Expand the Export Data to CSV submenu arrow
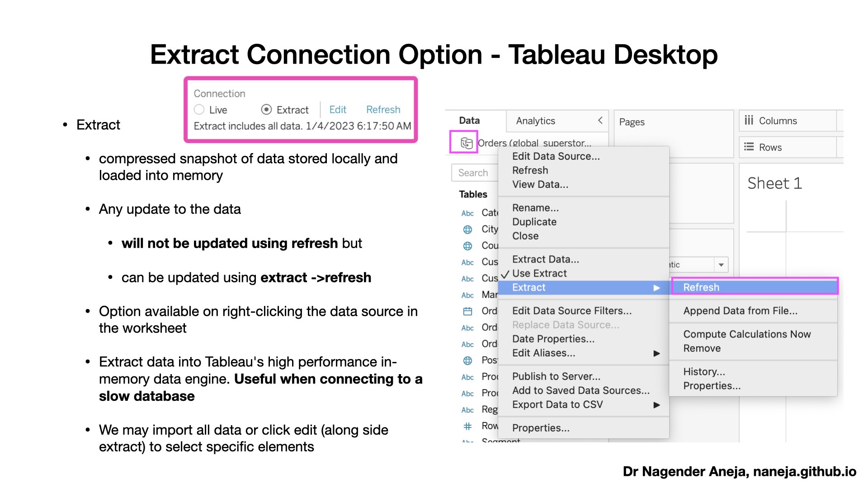This screenshot has width=868, height=488. click(x=656, y=405)
